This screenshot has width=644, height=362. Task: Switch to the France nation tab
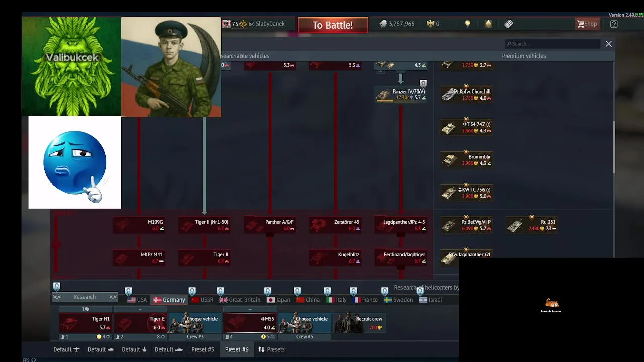point(366,300)
